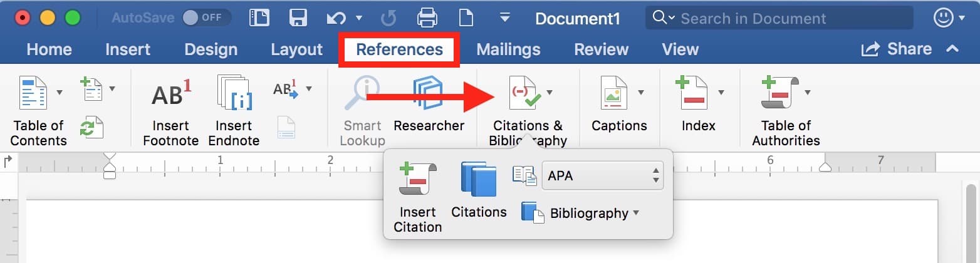The height and width of the screenshot is (263, 980).
Task: Select the References tab
Action: coord(400,49)
